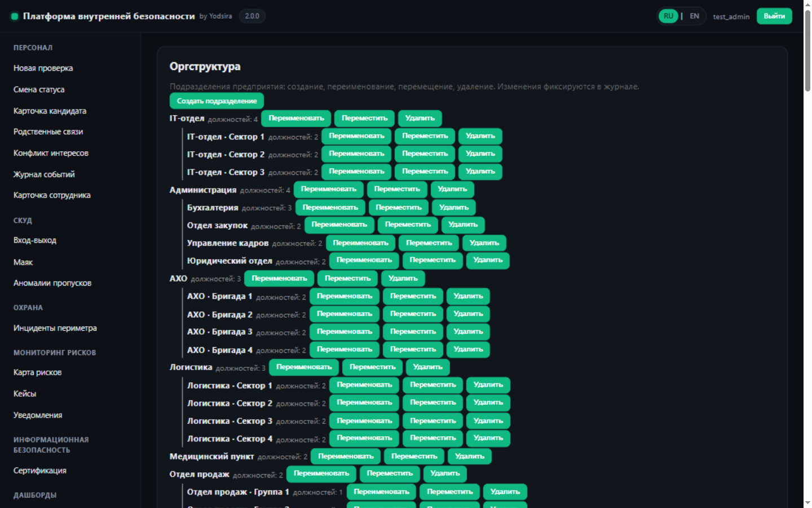The image size is (812, 508).
Task: Move Логистика · Сектор 2
Action: point(433,402)
